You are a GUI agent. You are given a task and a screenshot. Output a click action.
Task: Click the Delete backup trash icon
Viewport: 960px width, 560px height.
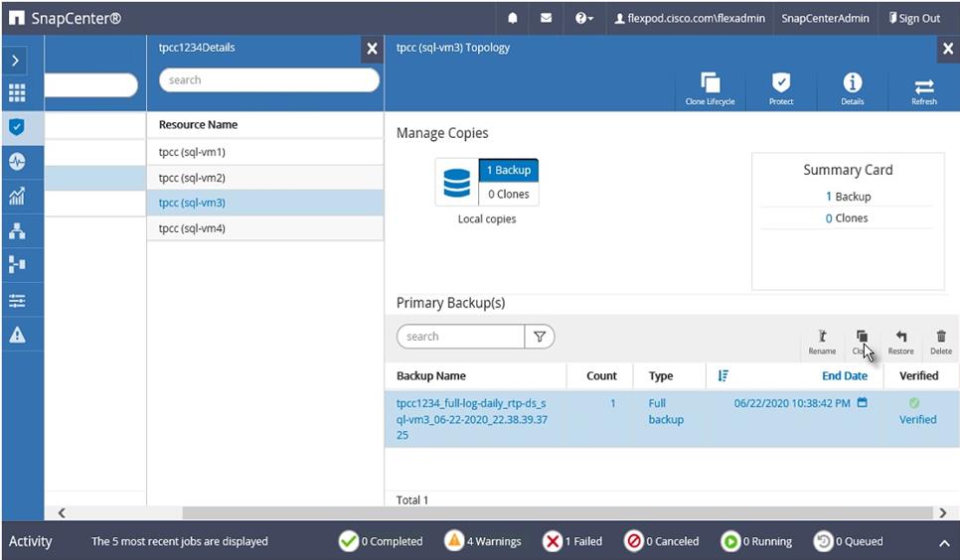point(941,343)
